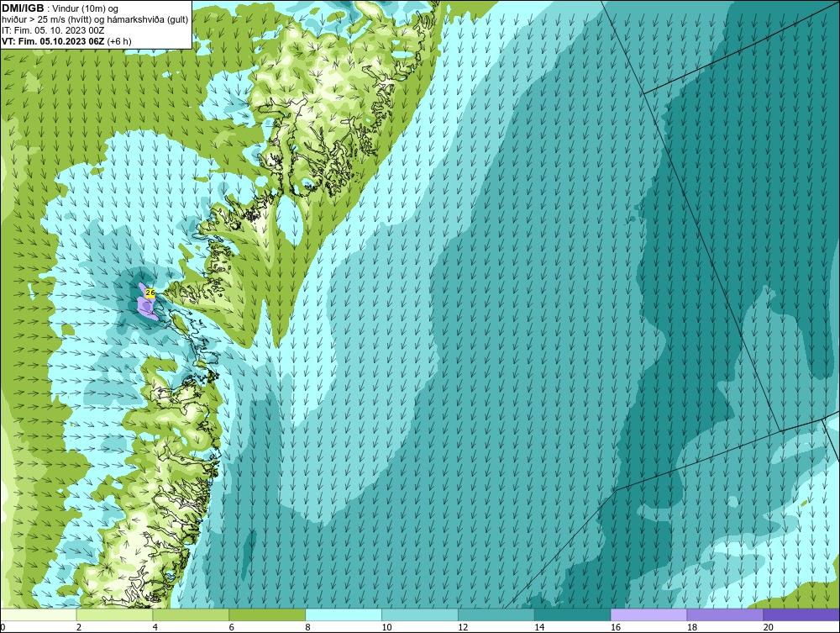Image resolution: width=840 pixels, height=633 pixels.
Task: Click the legend scale value 2
Action: click(79, 627)
